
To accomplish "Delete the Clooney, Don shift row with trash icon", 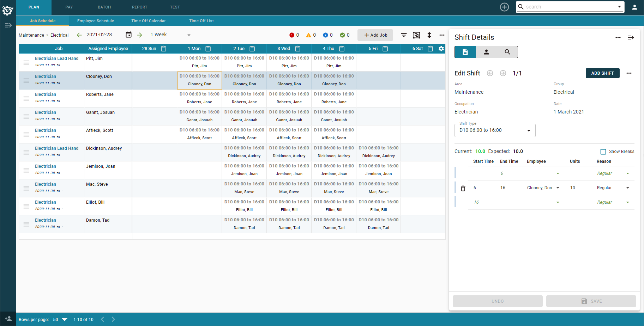I will [x=463, y=188].
